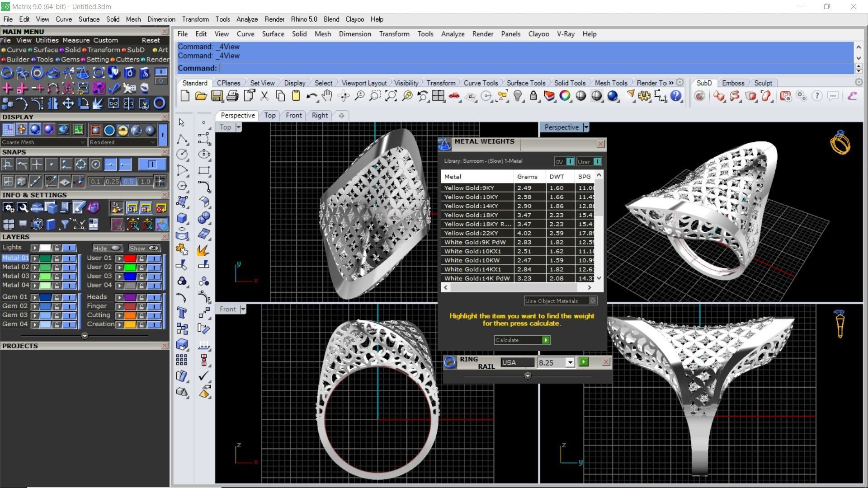Image resolution: width=868 pixels, height=488 pixels.
Task: Select the pointer Select tool in left toolbar
Action: tap(182, 122)
